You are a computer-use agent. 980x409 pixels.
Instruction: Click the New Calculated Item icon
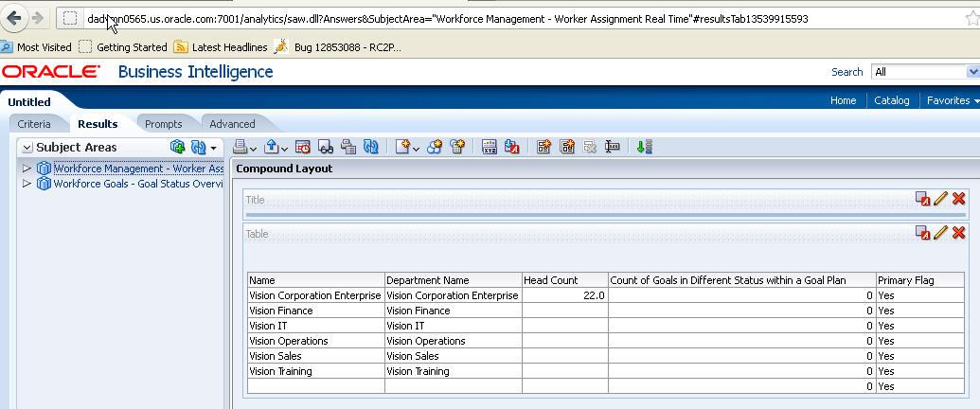(457, 147)
